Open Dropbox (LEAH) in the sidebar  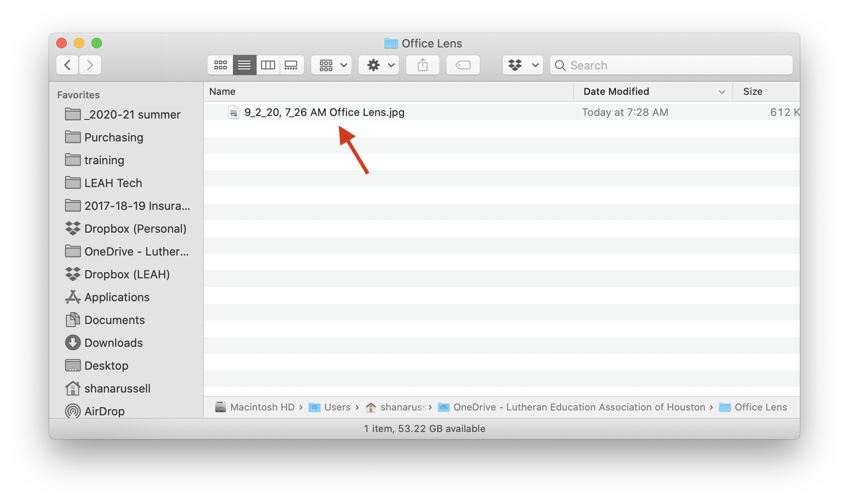coord(127,274)
